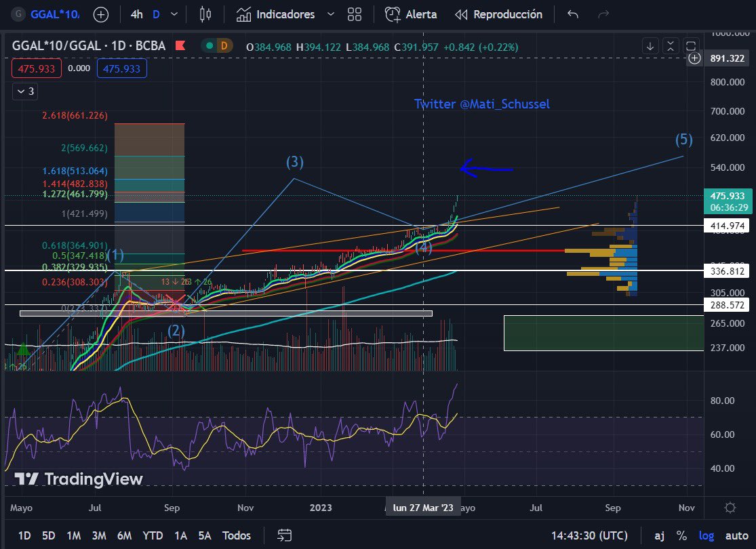
Task: Select the YTD time range
Action: tap(153, 535)
